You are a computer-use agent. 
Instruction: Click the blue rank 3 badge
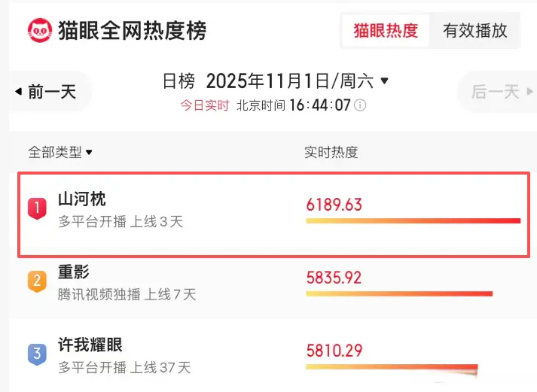[x=37, y=354]
